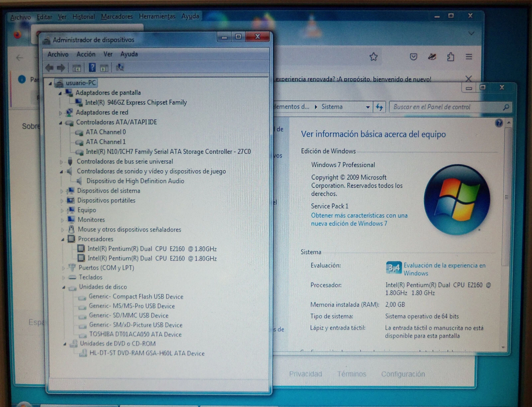Image resolution: width=532 pixels, height=407 pixels.
Task: Collapse Controladoras de sonido y vídeo node
Action: pyautogui.click(x=61, y=172)
